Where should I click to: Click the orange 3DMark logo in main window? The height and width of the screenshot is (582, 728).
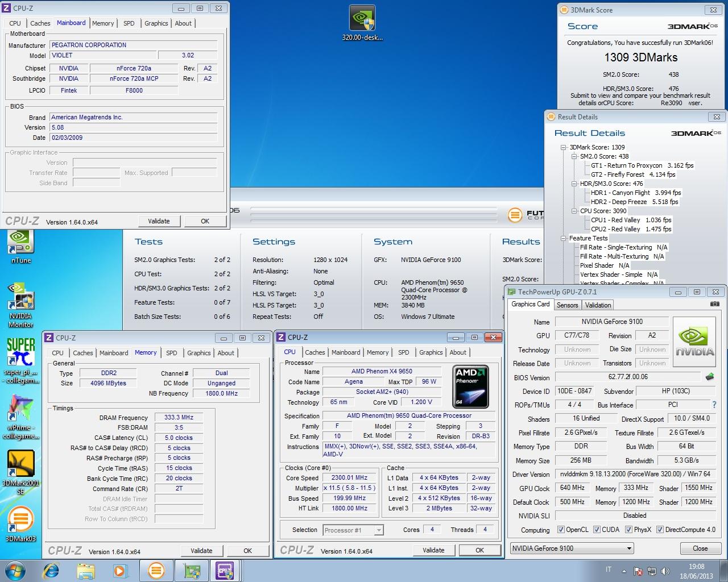pyautogui.click(x=515, y=215)
